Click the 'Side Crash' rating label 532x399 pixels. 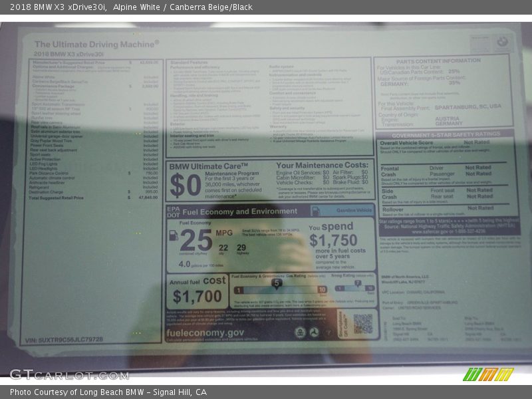tap(389, 194)
